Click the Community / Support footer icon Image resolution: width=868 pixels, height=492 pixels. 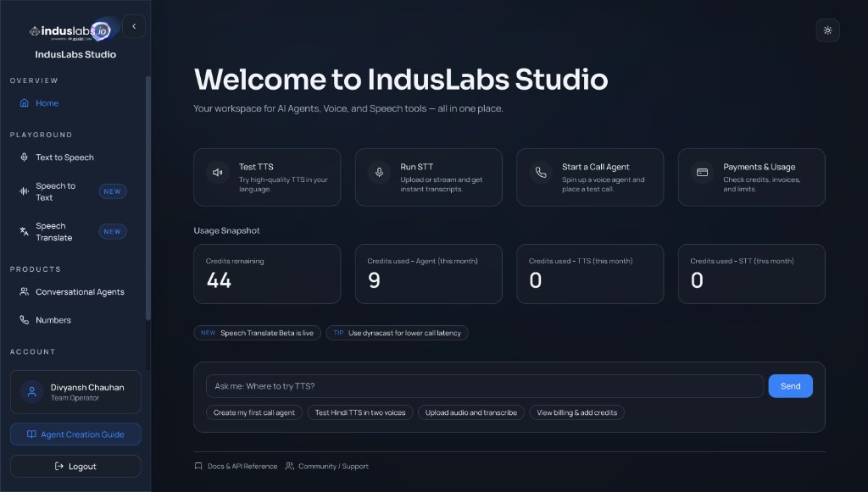[288, 466]
